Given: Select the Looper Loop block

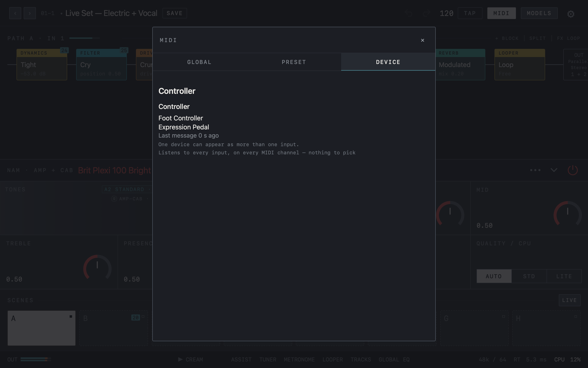Looking at the screenshot, I should click(x=519, y=64).
